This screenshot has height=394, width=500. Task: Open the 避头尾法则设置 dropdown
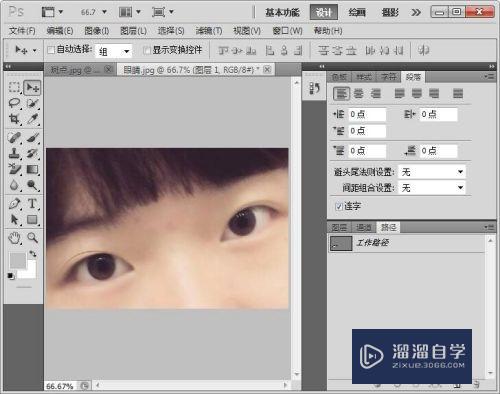[x=432, y=172]
